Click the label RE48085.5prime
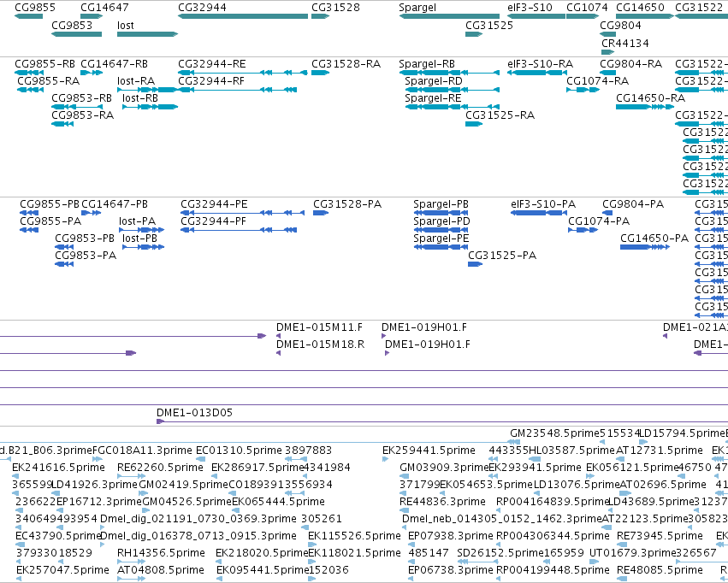Viewport: 728px width, 583px height. 660,570
